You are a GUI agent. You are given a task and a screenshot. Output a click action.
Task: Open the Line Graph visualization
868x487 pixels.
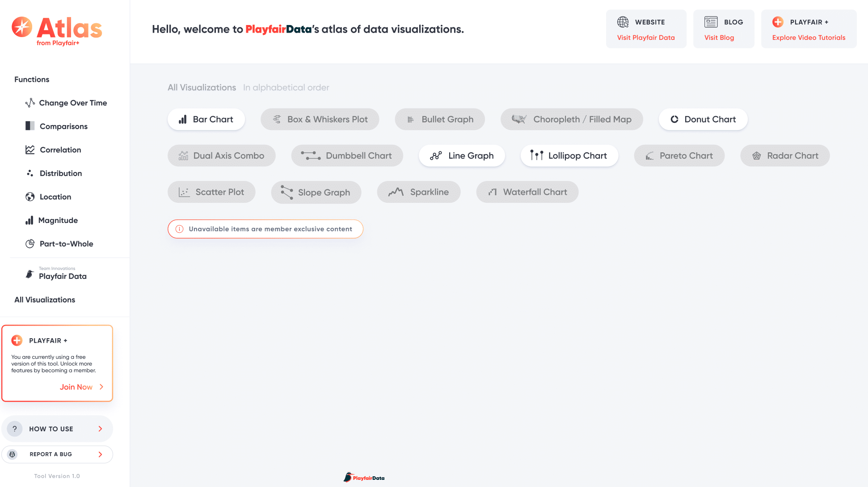[462, 155]
